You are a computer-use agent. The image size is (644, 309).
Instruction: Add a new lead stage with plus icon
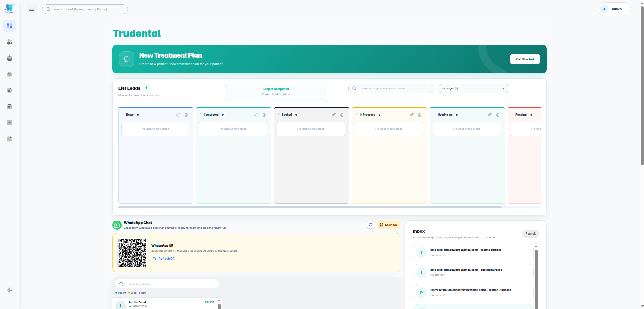146,88
